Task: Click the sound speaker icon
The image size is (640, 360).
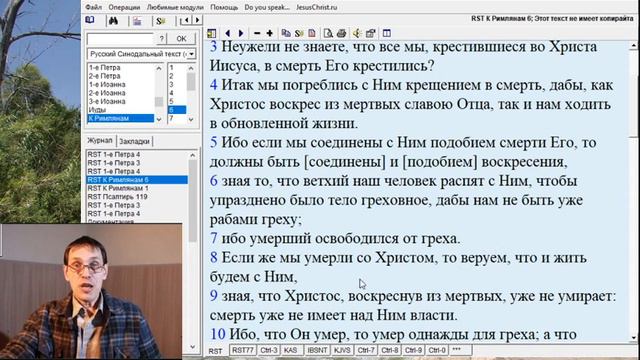Action: click(x=357, y=33)
